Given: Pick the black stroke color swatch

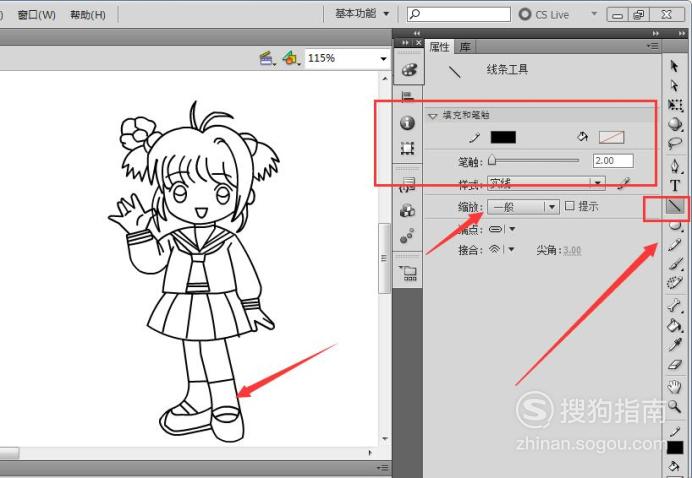Looking at the screenshot, I should point(503,137).
